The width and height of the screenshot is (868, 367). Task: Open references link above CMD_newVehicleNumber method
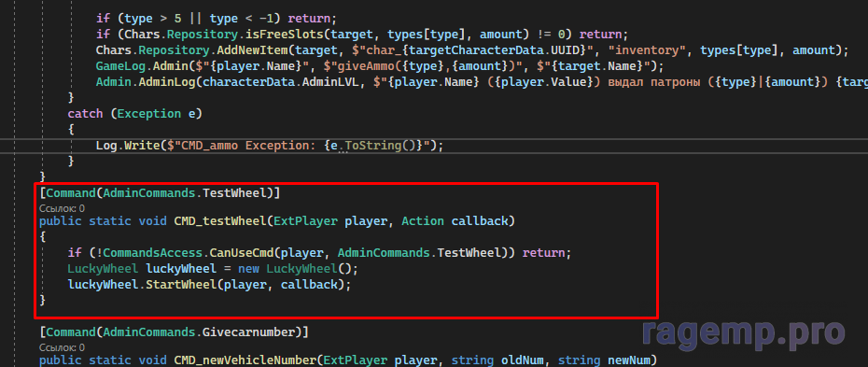pos(62,347)
